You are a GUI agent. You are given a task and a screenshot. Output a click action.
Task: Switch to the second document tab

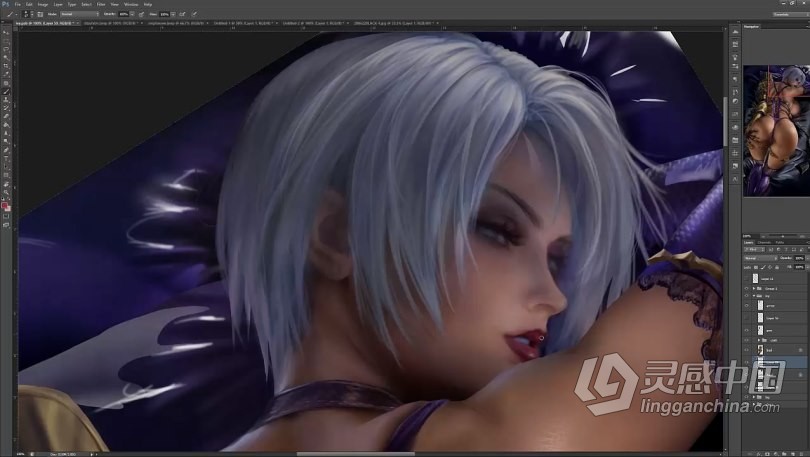pyautogui.click(x=111, y=23)
